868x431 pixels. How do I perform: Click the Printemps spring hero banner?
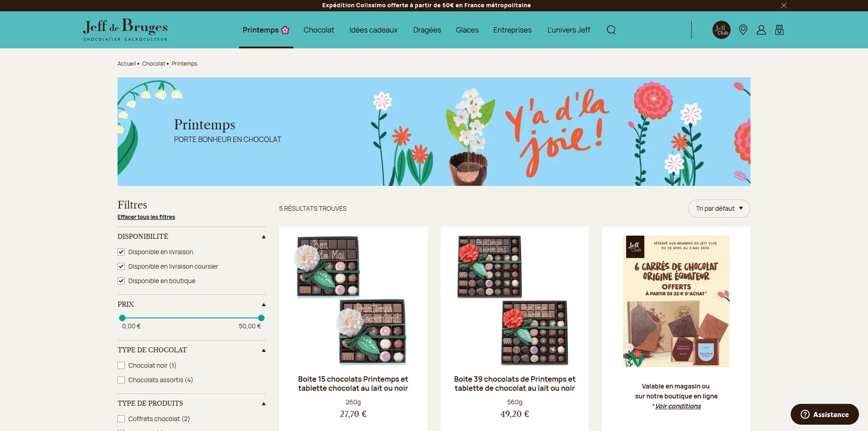pos(434,132)
